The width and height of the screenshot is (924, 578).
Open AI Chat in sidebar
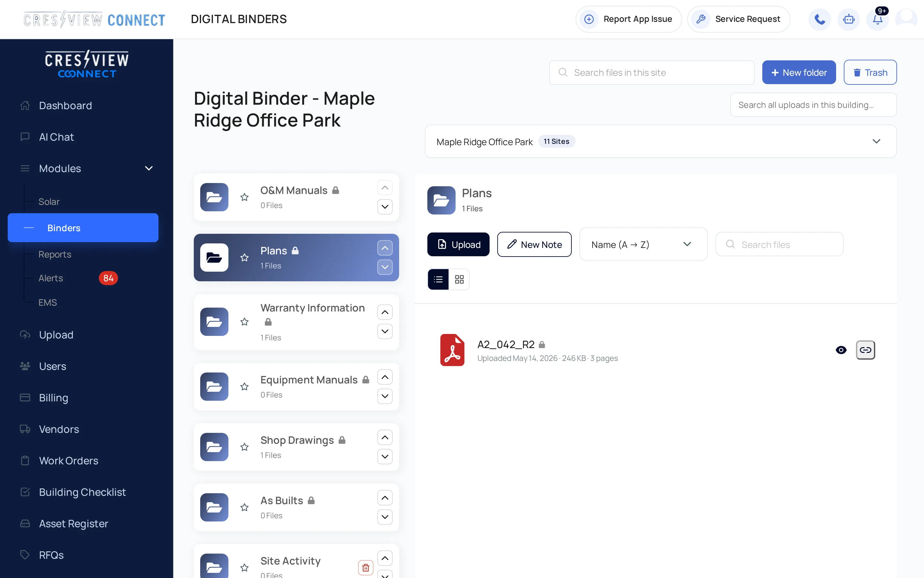[x=56, y=137]
